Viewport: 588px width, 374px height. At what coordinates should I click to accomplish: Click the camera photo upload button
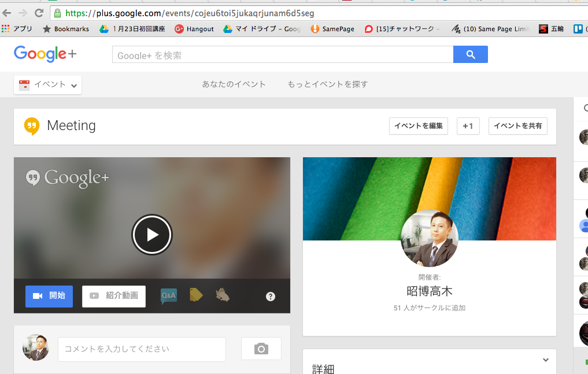point(261,349)
